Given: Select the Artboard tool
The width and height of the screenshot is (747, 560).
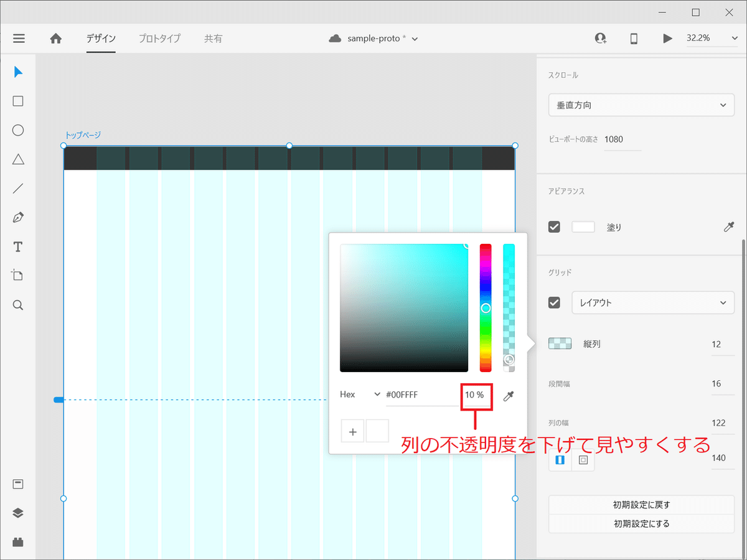Looking at the screenshot, I should (x=18, y=275).
